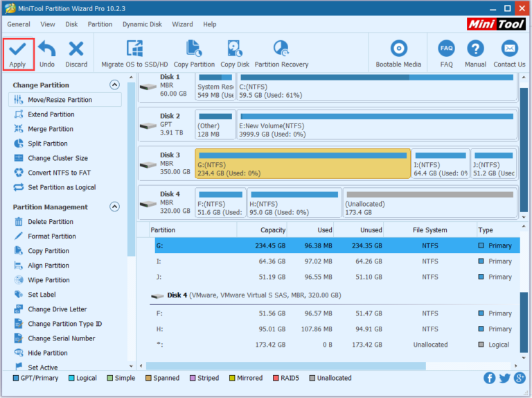
Task: Sort by the Unused column header
Action: pos(359,230)
